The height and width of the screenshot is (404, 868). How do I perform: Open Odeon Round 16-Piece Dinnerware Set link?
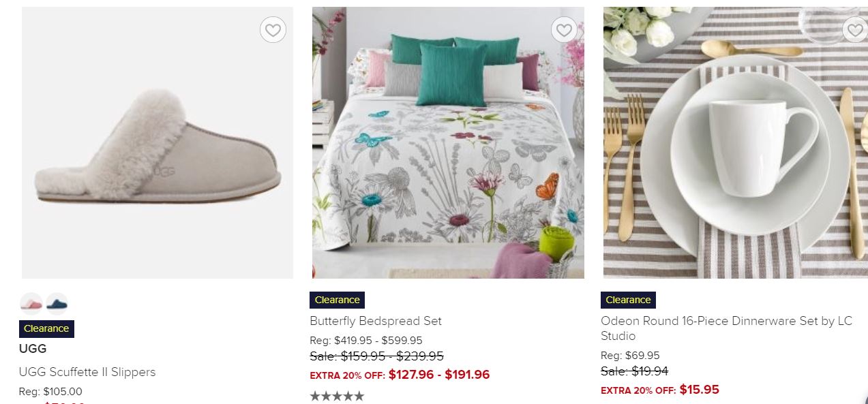click(x=726, y=328)
